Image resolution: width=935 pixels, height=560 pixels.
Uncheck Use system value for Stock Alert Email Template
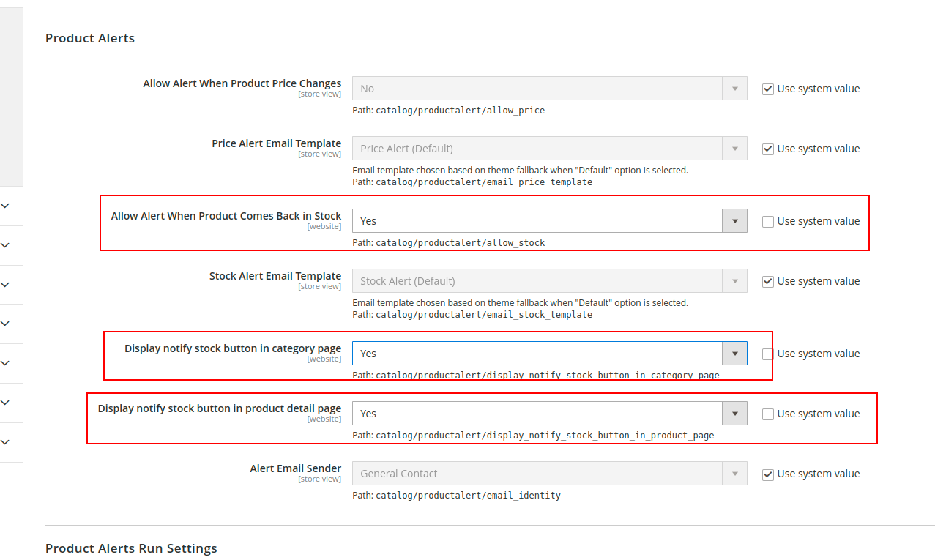pyautogui.click(x=768, y=282)
